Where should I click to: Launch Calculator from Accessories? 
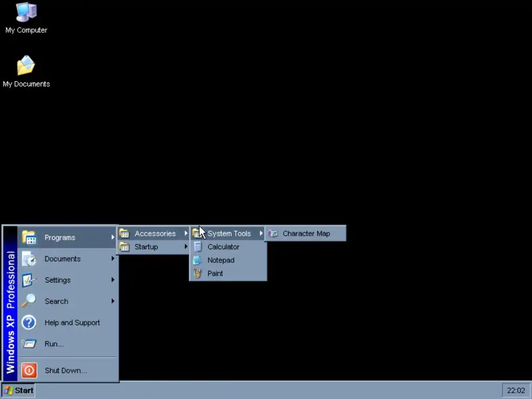[228, 247]
